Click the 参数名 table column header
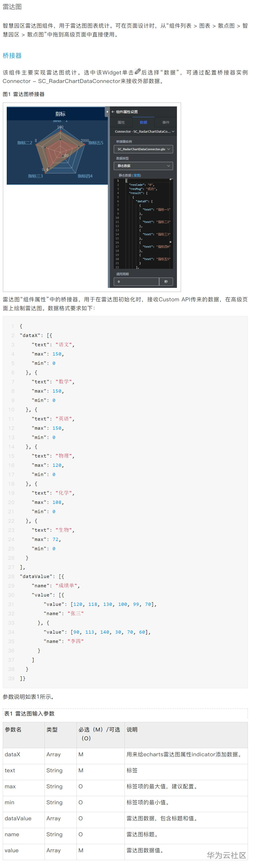Viewport: 253px width, 868px height. tap(13, 729)
